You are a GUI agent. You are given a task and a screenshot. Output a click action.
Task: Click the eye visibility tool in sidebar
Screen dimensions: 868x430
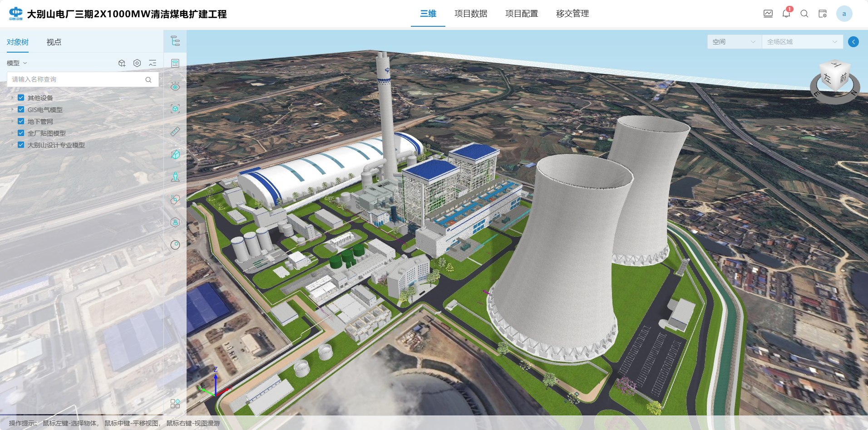175,86
